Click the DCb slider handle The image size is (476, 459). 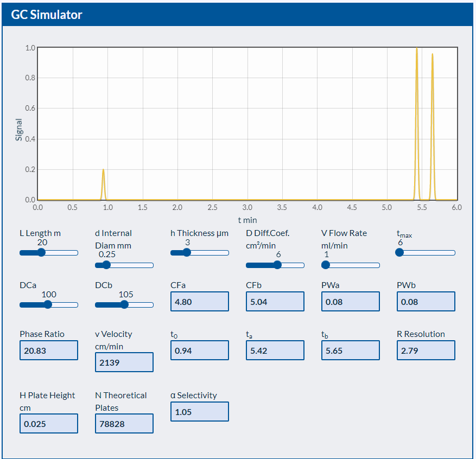[x=124, y=304]
